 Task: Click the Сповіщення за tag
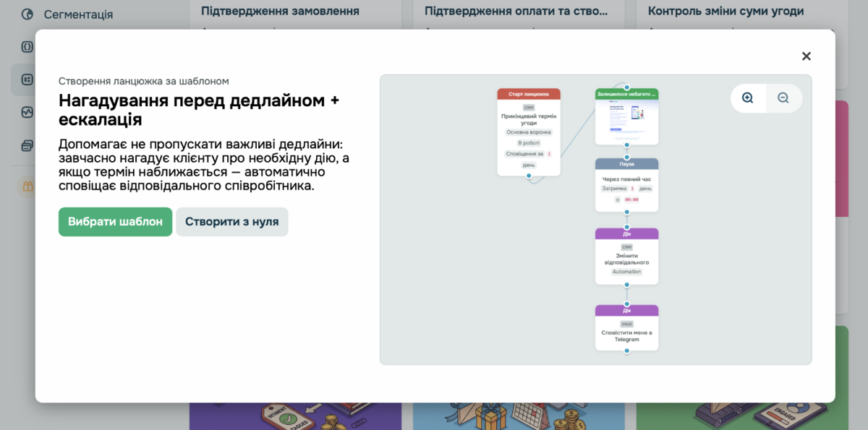point(524,154)
